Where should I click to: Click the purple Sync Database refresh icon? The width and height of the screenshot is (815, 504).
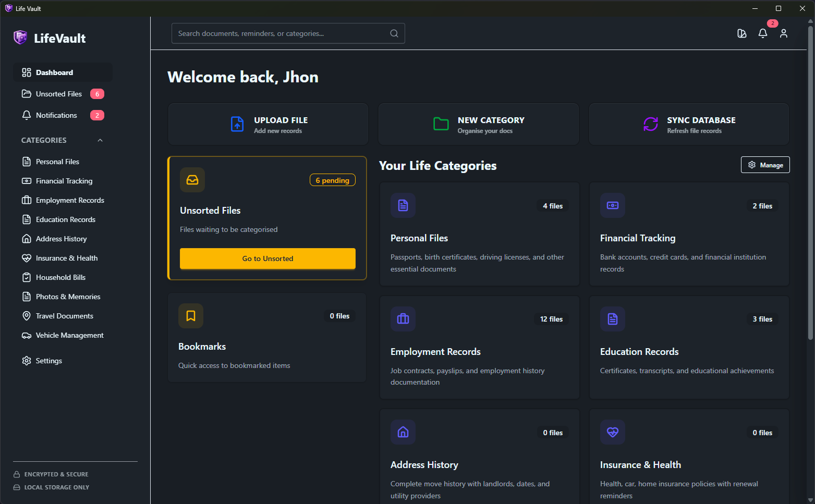(x=650, y=124)
